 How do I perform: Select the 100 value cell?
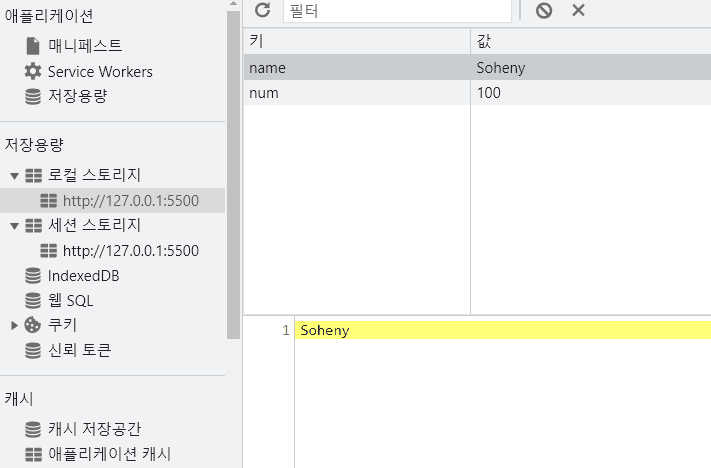(591, 93)
